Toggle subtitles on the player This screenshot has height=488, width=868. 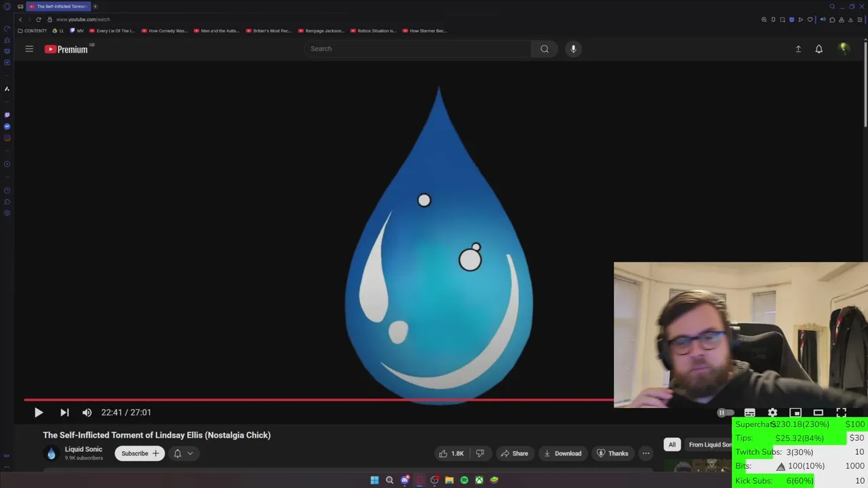(x=749, y=412)
